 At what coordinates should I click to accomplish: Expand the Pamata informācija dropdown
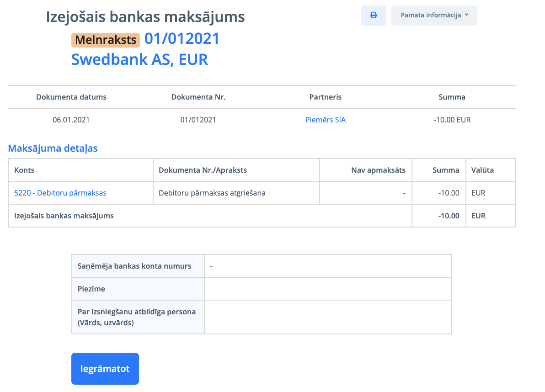coord(434,16)
